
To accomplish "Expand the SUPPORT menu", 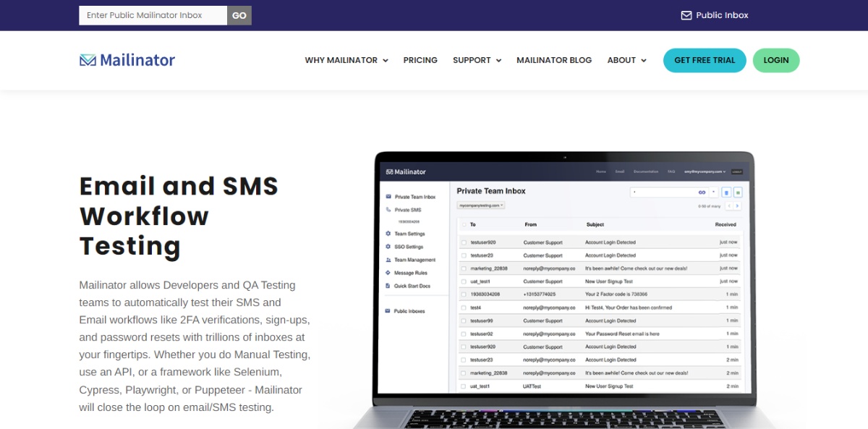I will [x=477, y=60].
